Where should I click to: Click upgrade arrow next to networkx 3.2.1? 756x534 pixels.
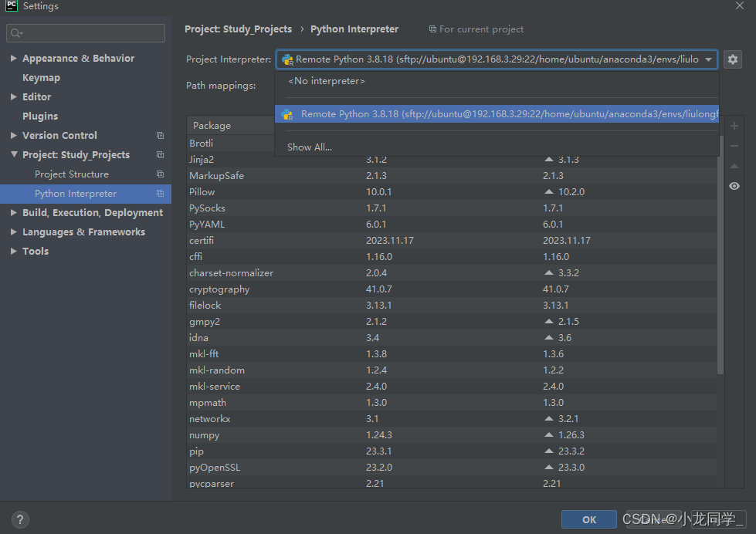[x=549, y=419]
